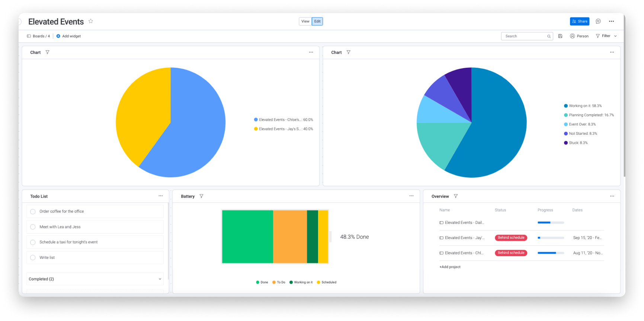644x321 pixels.
Task: Open the right pie Chart filter funnel
Action: pos(348,52)
